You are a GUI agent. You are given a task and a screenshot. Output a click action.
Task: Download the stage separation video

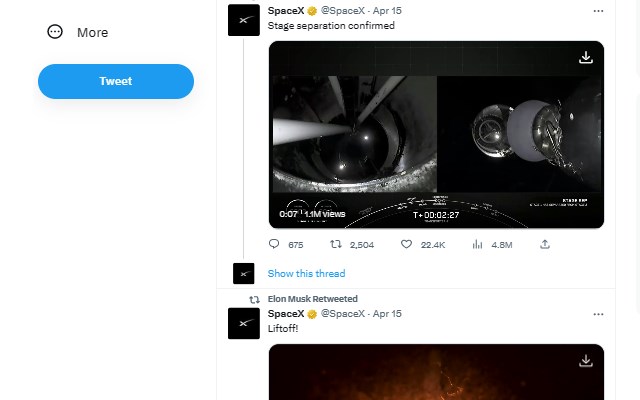[586, 58]
